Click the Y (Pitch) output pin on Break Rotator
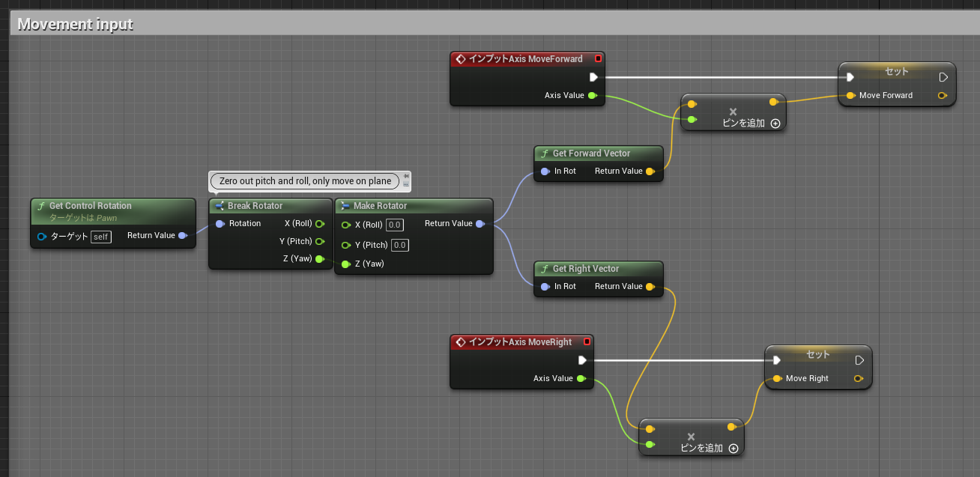This screenshot has height=477, width=980. click(320, 241)
